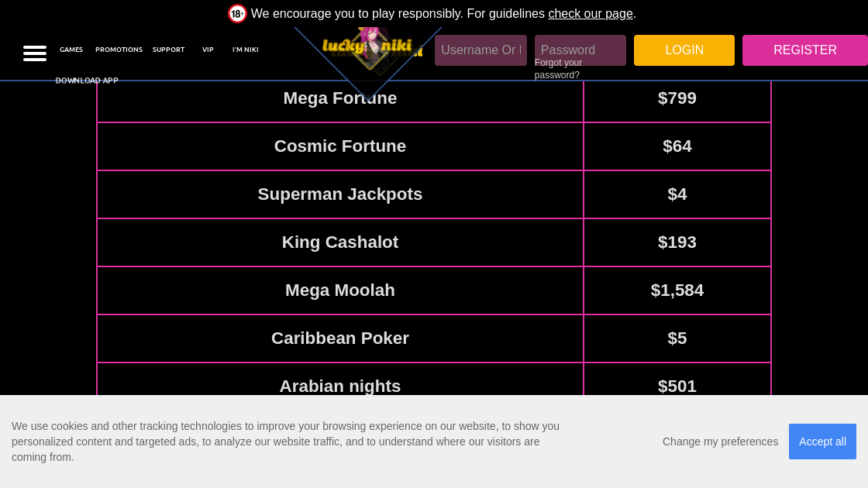Select the King Cashalot jackpot entry
Image resolution: width=868 pixels, height=488 pixels.
340,242
